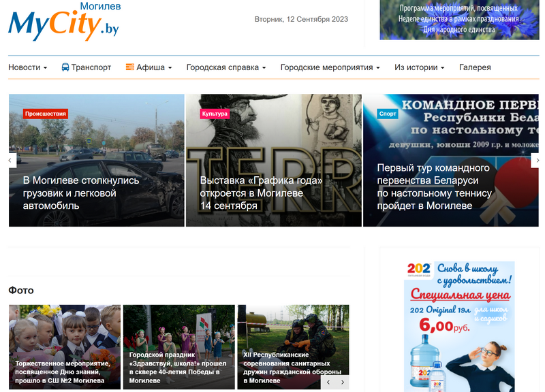Show next photos in Фото gallery
Screen dimensions: 545x392
coord(343,382)
